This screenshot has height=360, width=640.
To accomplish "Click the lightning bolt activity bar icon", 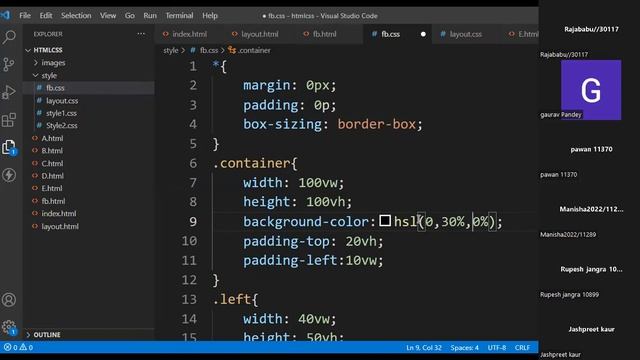I will pyautogui.click(x=9, y=175).
